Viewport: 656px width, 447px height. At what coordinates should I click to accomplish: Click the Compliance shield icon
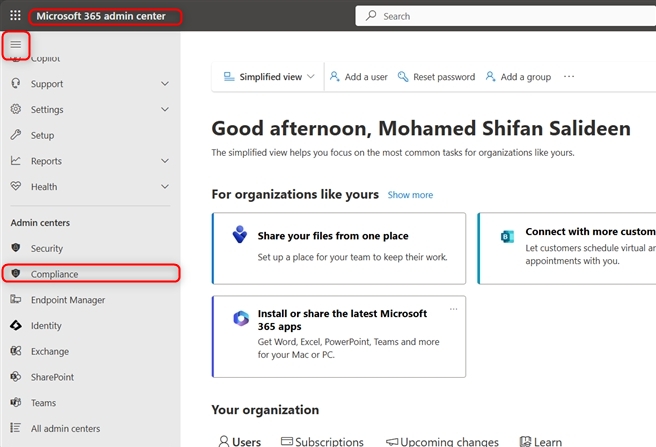pos(15,273)
